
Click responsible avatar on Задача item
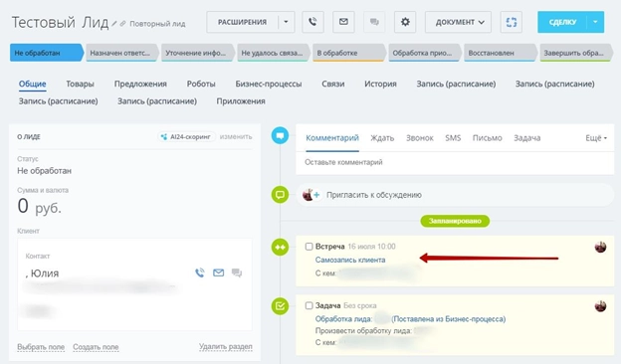pos(600,306)
